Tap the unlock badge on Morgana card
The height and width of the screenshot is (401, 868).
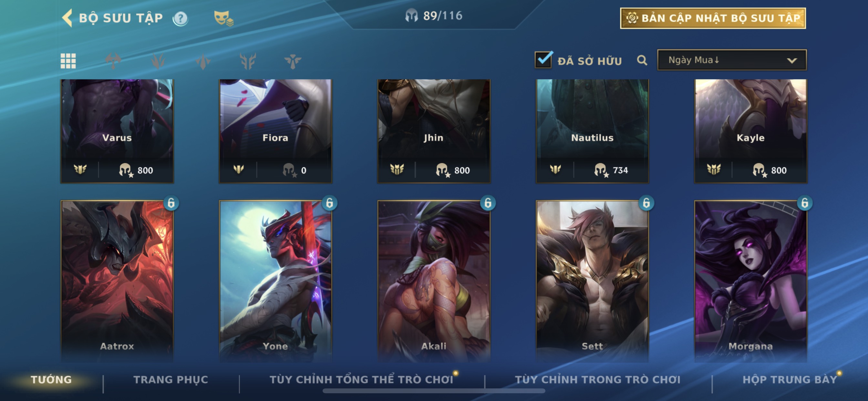pyautogui.click(x=805, y=203)
